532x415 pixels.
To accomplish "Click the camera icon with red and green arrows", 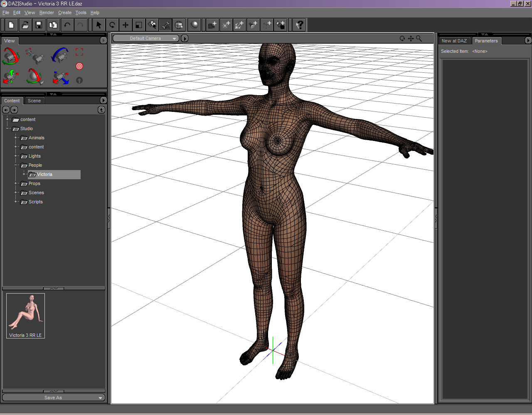I will 11,77.
